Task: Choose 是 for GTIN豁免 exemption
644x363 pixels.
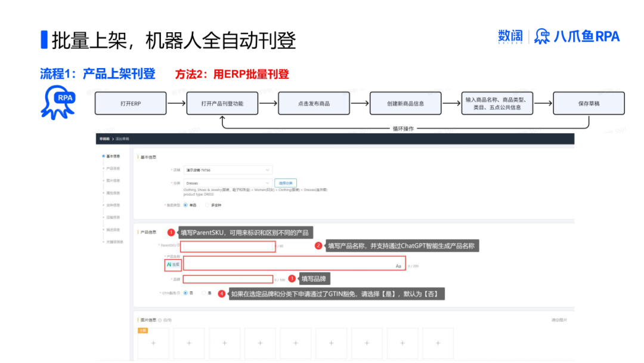Action: (204, 293)
